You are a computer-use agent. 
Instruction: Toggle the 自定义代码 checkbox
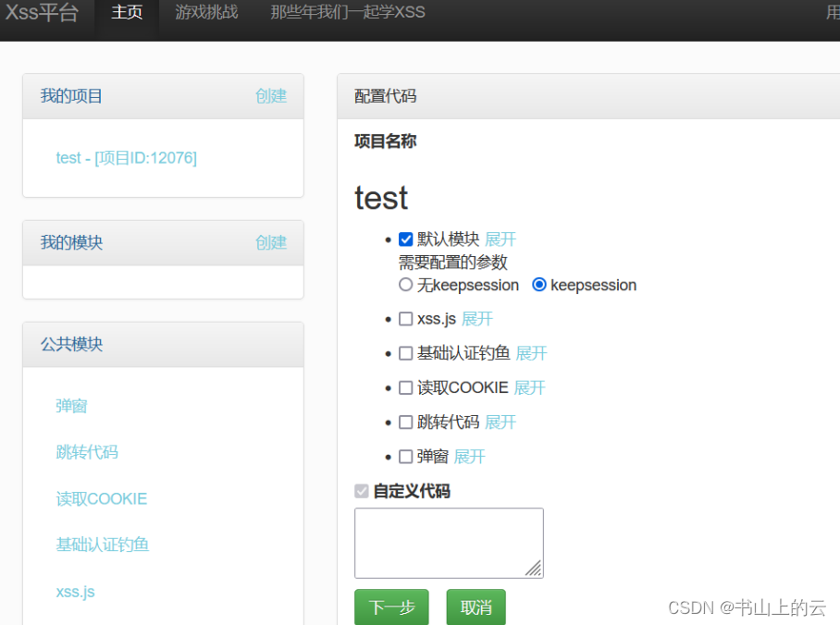click(362, 491)
